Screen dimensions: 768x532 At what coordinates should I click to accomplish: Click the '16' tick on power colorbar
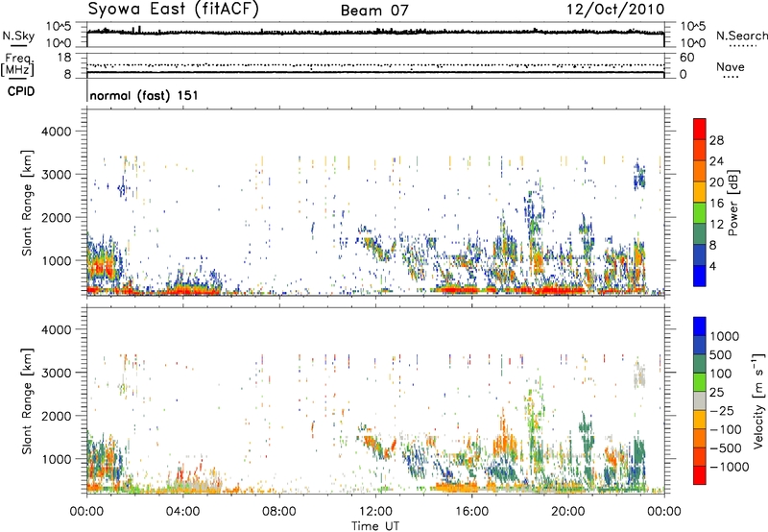[x=716, y=204]
